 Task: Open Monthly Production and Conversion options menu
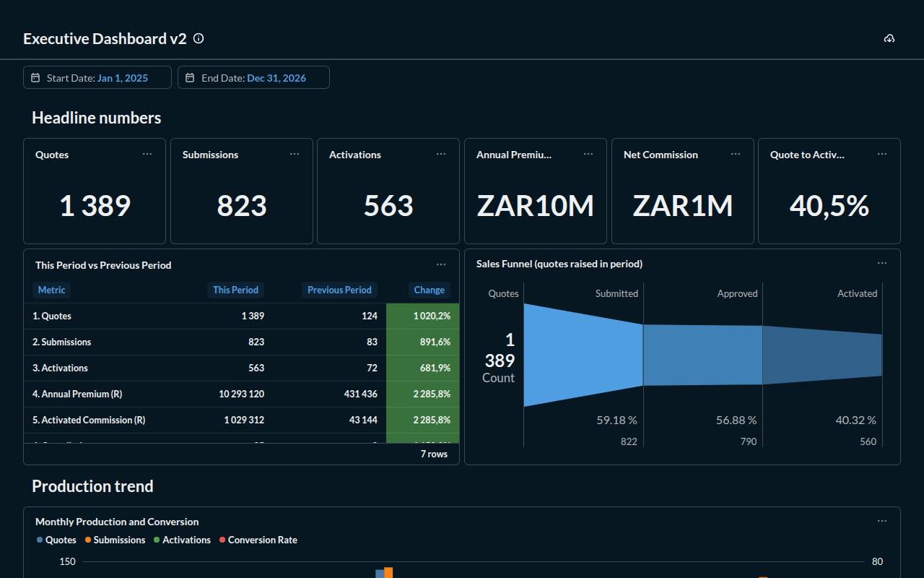[882, 521]
